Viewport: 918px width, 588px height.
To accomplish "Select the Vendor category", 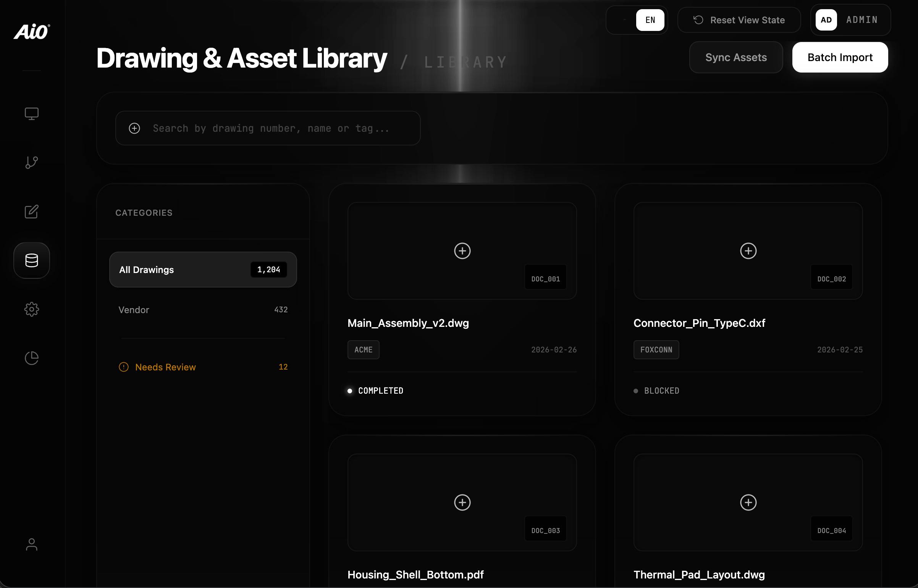I will 203,310.
